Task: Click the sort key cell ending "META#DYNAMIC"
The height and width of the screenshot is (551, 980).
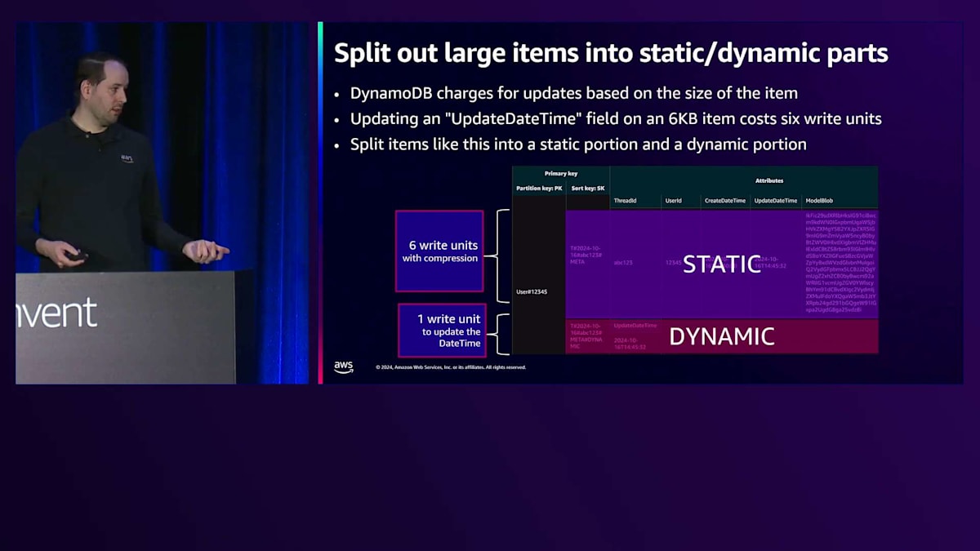Action: [586, 335]
